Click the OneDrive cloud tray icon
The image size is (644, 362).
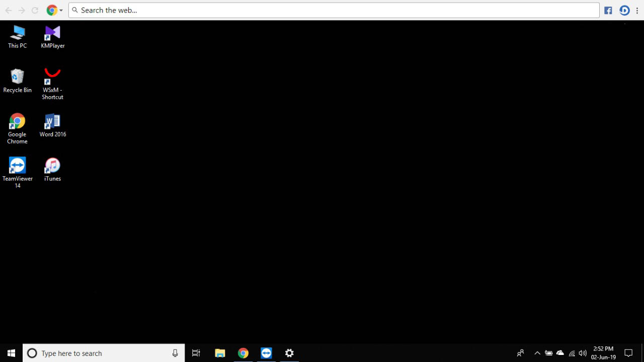tap(560, 353)
